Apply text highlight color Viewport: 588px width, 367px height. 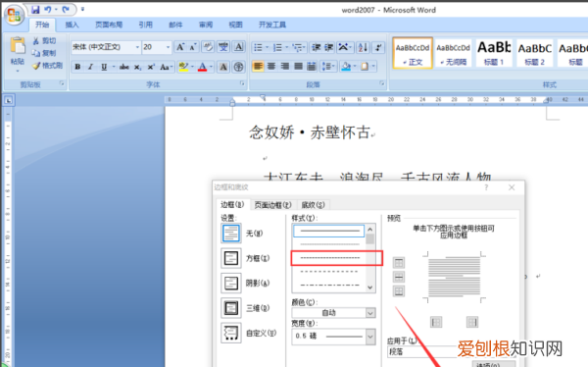tap(183, 67)
